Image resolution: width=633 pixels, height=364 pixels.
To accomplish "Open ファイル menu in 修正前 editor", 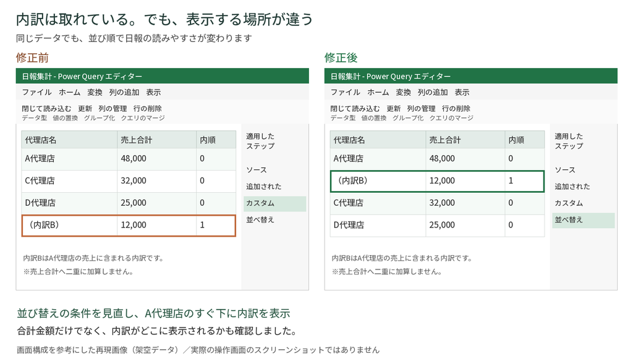I will point(36,93).
